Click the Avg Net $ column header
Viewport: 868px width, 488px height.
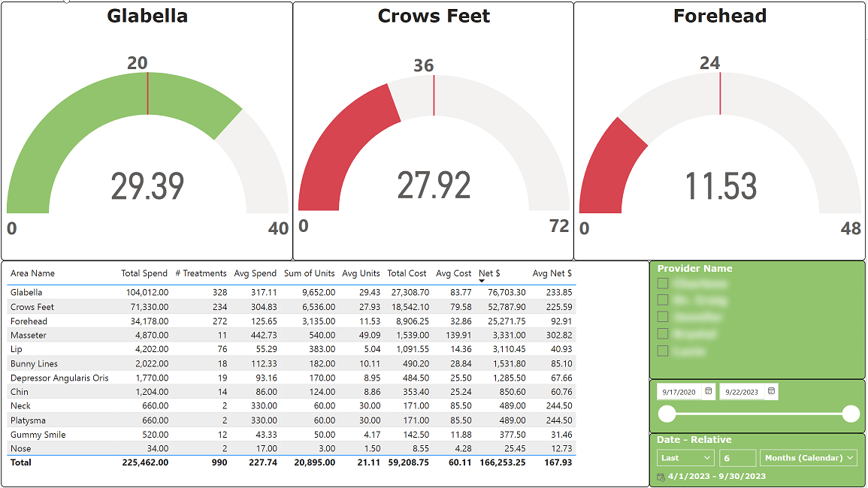click(552, 273)
